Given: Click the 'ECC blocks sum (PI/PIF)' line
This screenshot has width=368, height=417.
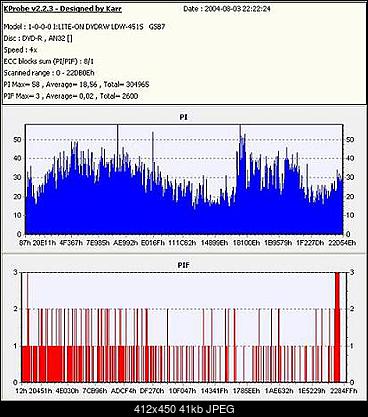Looking at the screenshot, I should [49, 61].
